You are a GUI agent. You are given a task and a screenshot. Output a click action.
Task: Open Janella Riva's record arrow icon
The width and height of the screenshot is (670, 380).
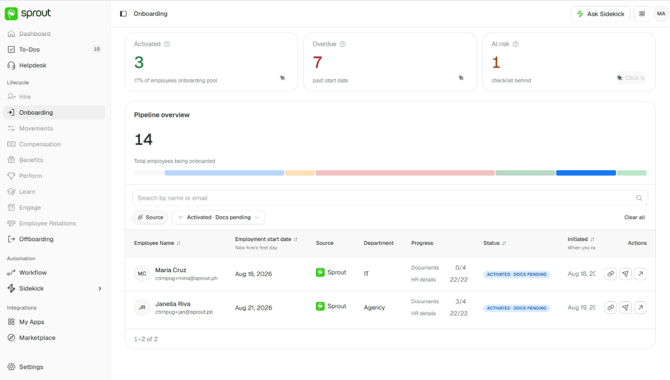(x=641, y=307)
